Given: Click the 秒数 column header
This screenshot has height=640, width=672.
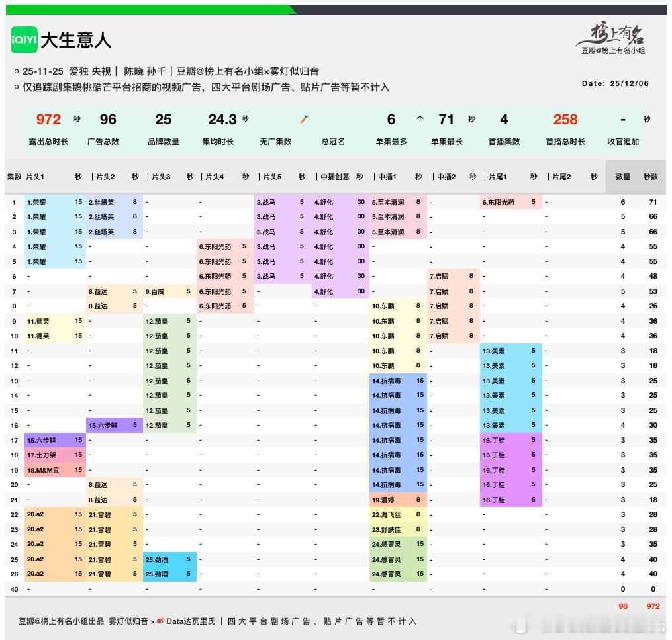Looking at the screenshot, I should (651, 177).
